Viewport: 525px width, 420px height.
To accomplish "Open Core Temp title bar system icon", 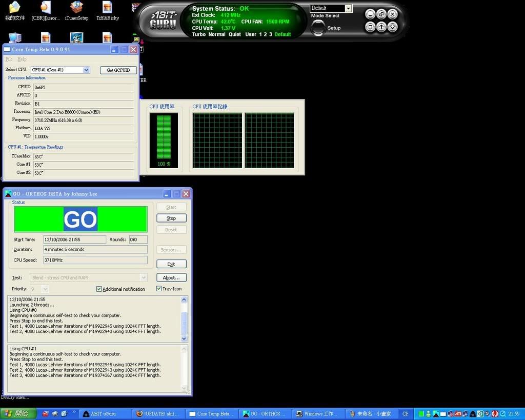I will (7, 49).
